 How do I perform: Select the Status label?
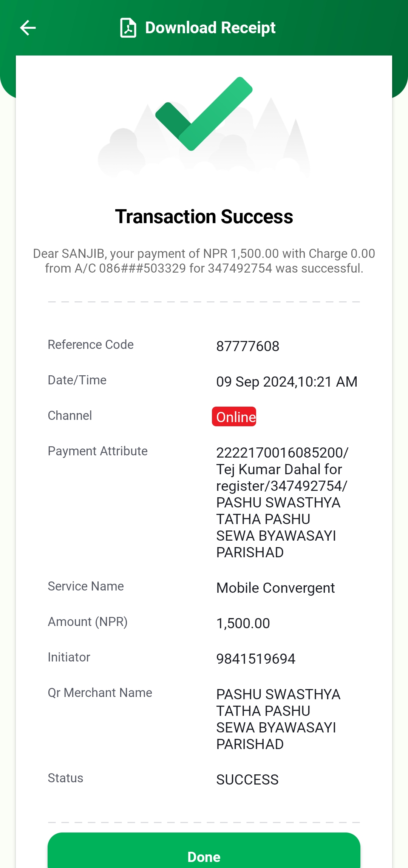65,778
